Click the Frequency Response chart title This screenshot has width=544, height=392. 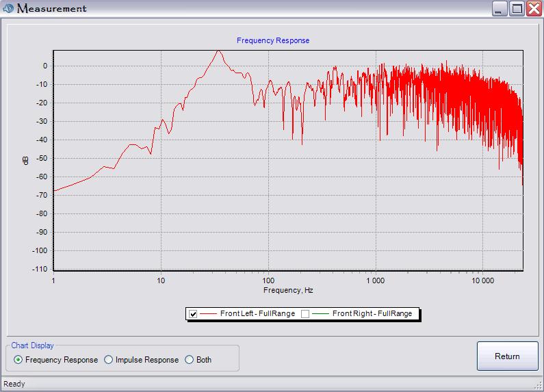click(273, 40)
